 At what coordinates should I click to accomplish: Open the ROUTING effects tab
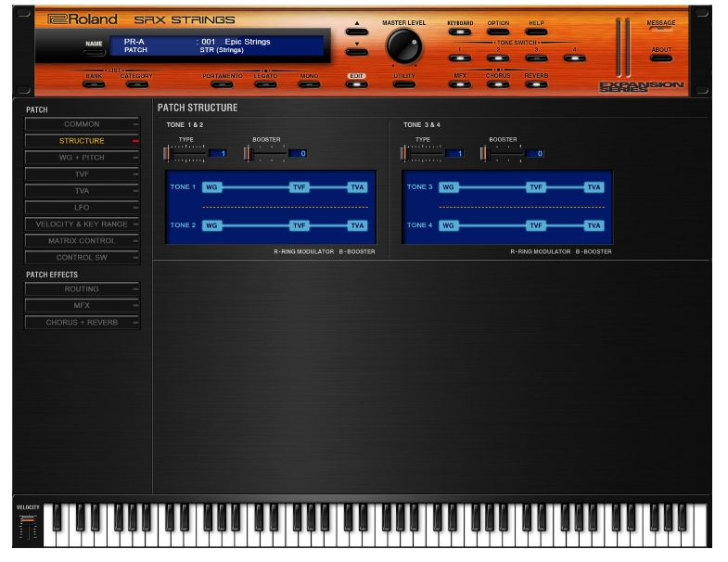pos(83,289)
